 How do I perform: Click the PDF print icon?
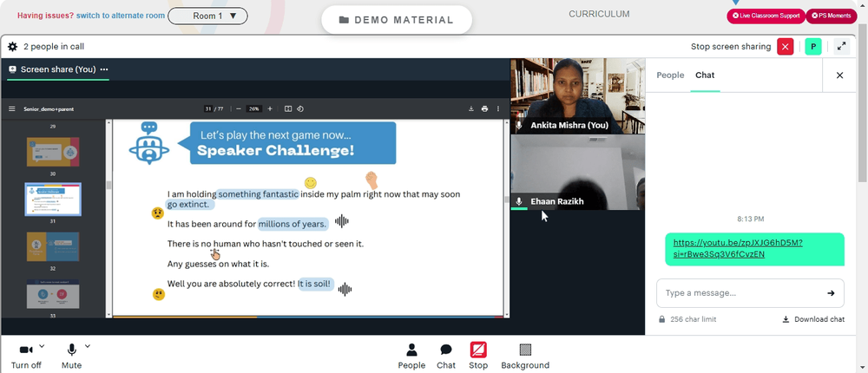coord(484,108)
